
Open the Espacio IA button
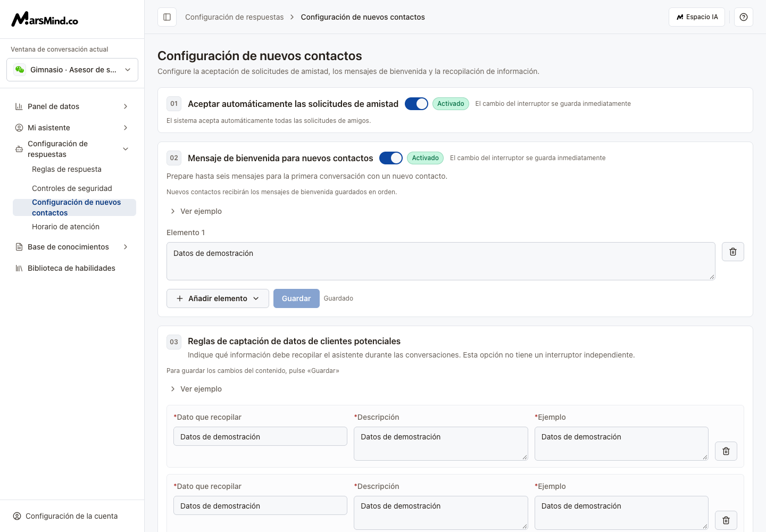(697, 17)
